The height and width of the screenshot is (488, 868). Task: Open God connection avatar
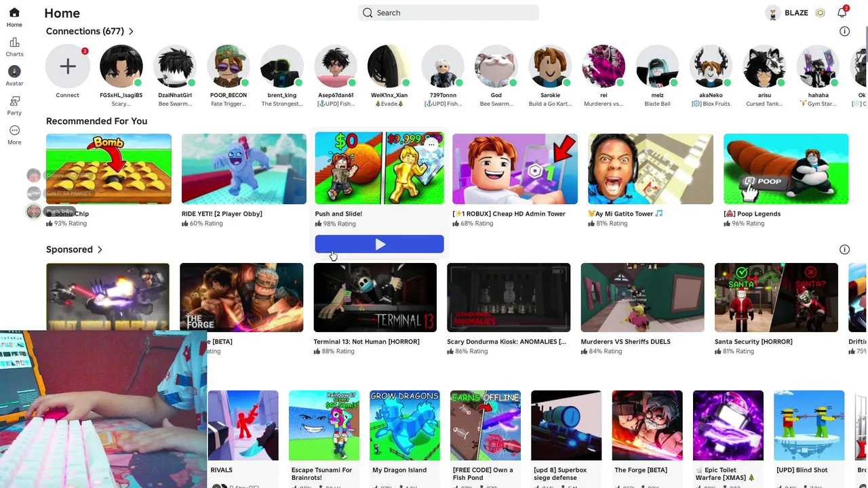496,66
